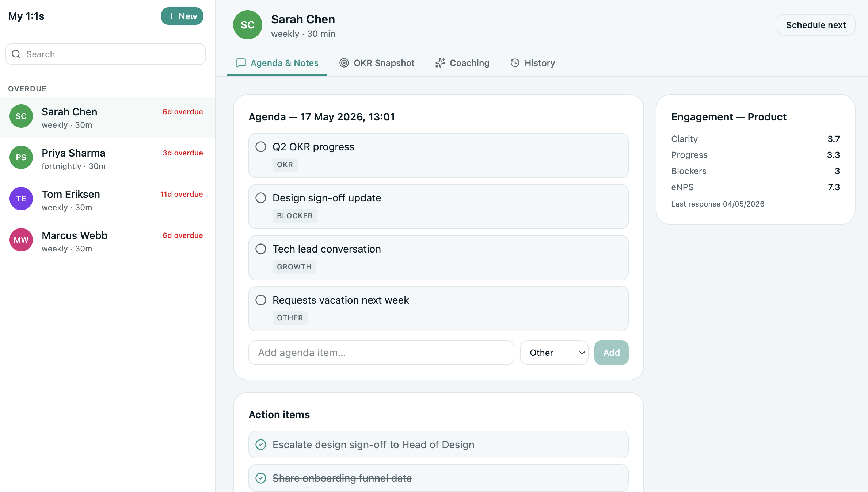Check off Tech lead conversation item
This screenshot has width=868, height=492.
point(261,249)
